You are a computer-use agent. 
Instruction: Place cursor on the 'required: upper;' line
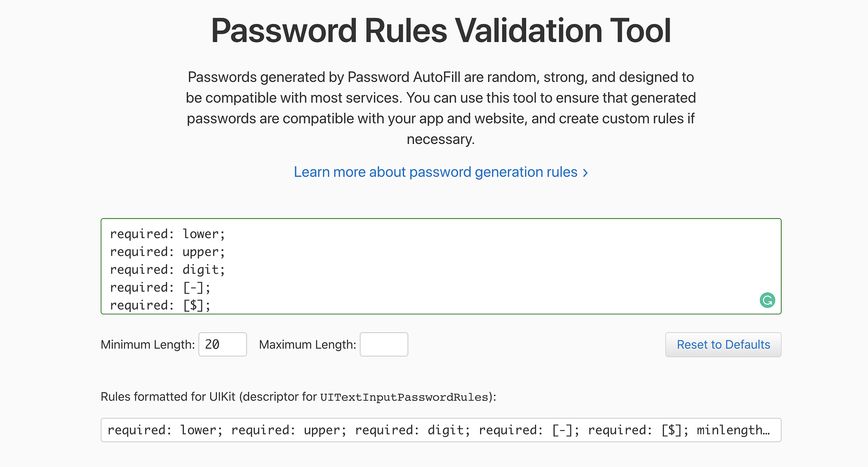point(168,252)
